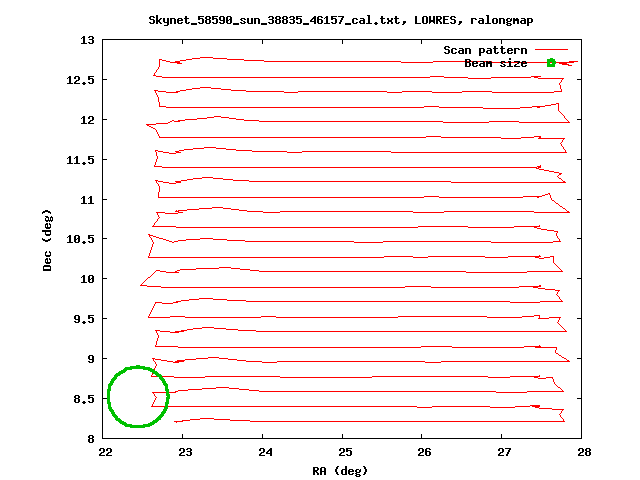Click the x-axis tick label 27
The height and width of the screenshot is (480, 640).
[x=504, y=452]
